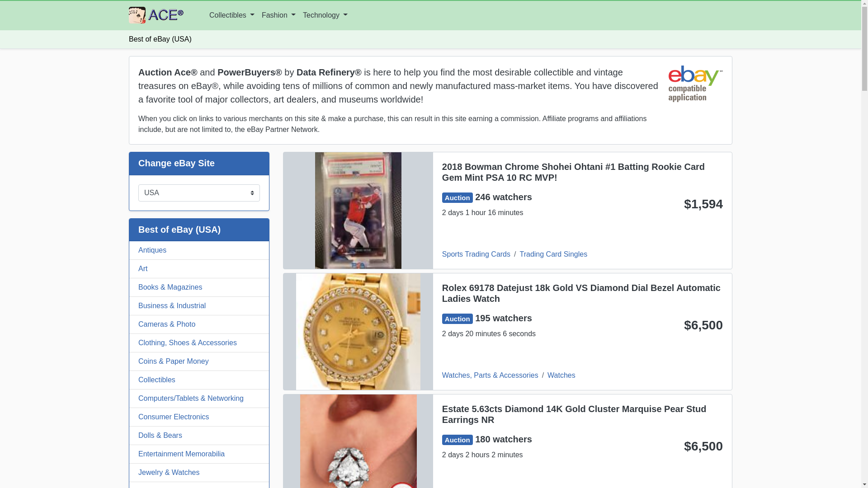Select Coins & Paper Money category
Screen dimensions: 868x488
click(199, 361)
